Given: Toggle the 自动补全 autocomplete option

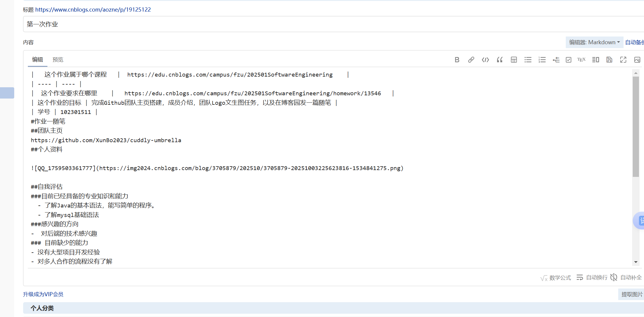Looking at the screenshot, I should coord(626,278).
